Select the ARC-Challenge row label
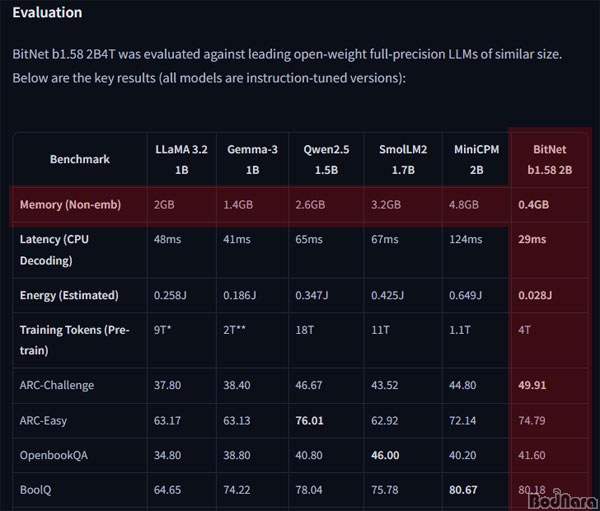Screen dimensions: 600x511 [57, 385]
